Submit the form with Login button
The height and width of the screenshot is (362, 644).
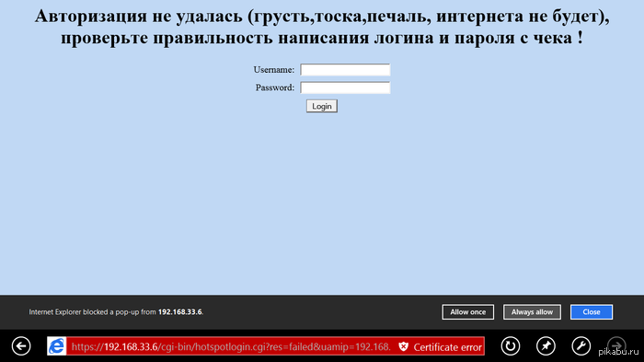click(x=322, y=106)
